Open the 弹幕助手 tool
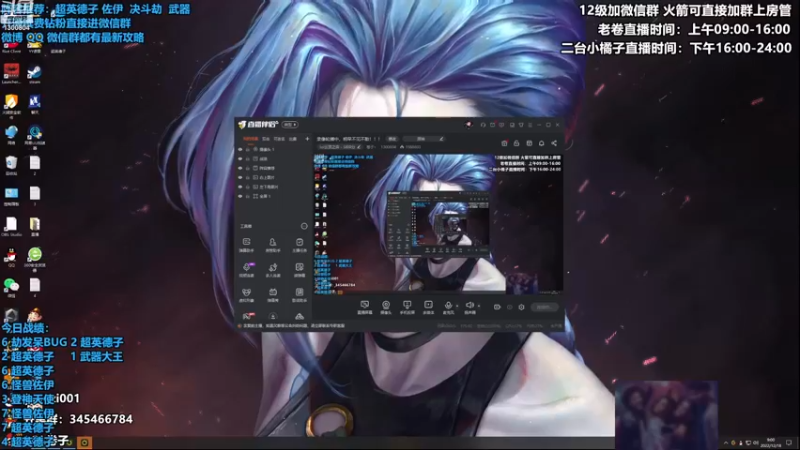800x450 pixels. pos(246,244)
